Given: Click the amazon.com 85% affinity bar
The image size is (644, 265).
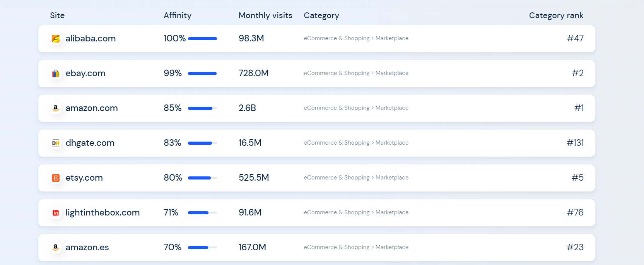Looking at the screenshot, I should click(202, 108).
